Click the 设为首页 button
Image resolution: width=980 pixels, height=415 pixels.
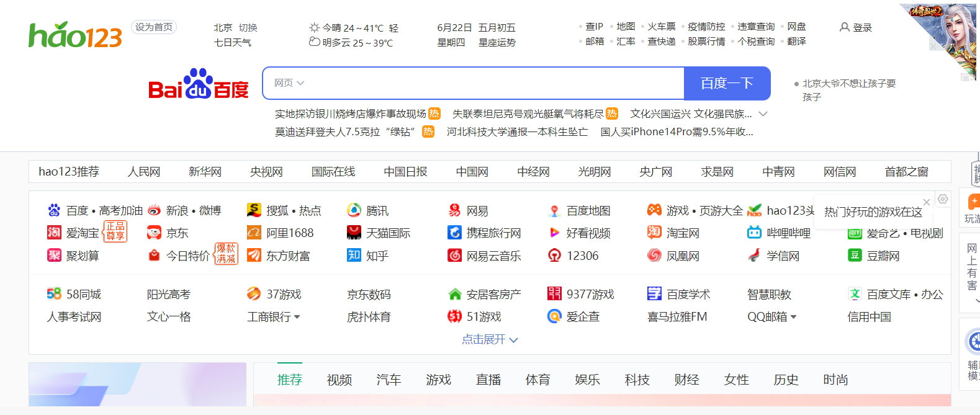pos(154,27)
